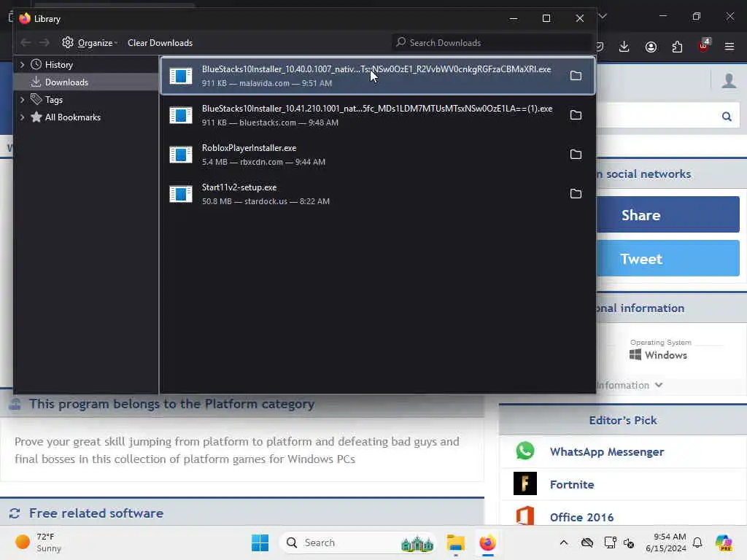Click the All Bookmarks star icon
This screenshot has width=747, height=560.
pyautogui.click(x=36, y=117)
